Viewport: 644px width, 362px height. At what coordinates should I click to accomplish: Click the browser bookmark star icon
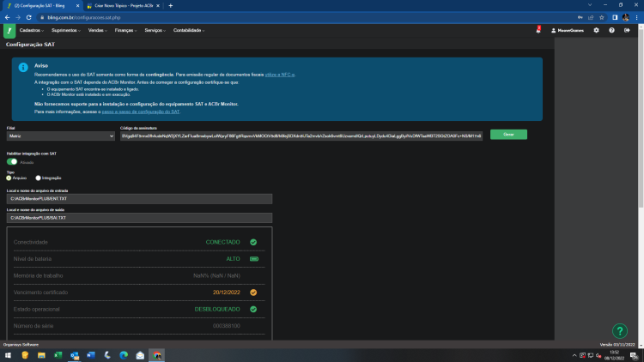[602, 18]
